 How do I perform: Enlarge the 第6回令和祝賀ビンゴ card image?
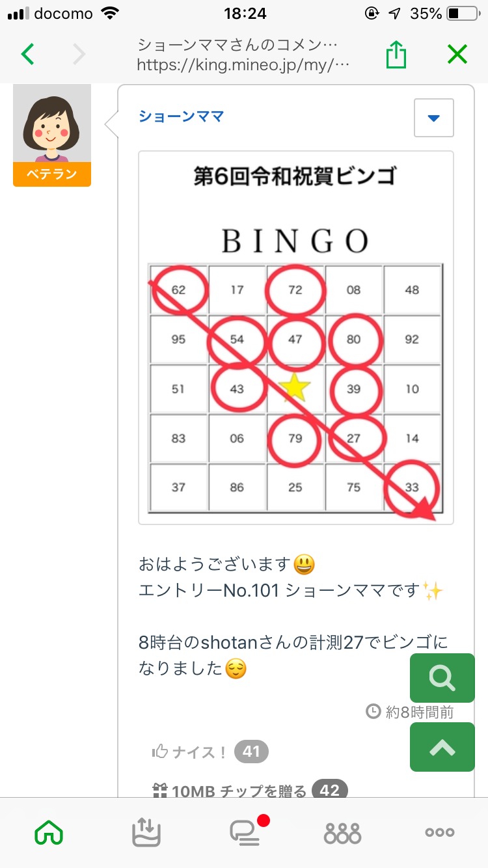295,338
